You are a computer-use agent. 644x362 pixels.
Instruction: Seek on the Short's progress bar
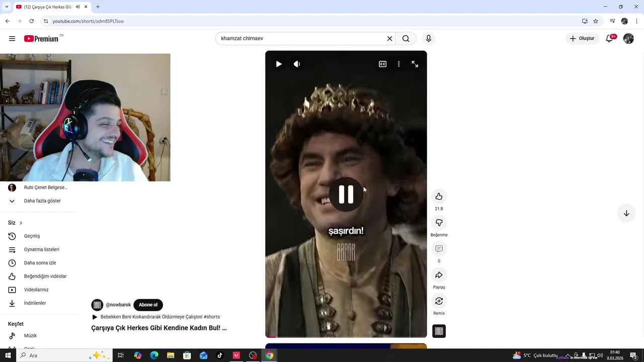(x=346, y=336)
